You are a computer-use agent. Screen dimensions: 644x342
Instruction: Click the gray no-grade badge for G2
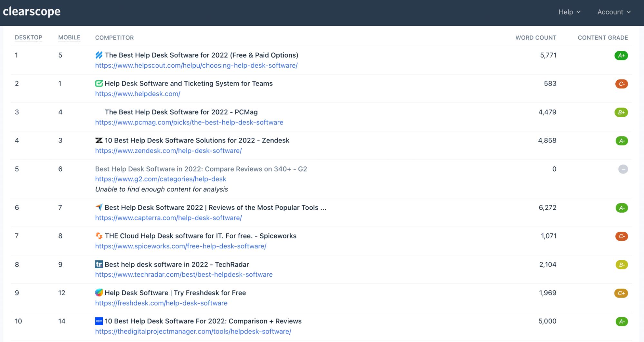click(x=623, y=169)
